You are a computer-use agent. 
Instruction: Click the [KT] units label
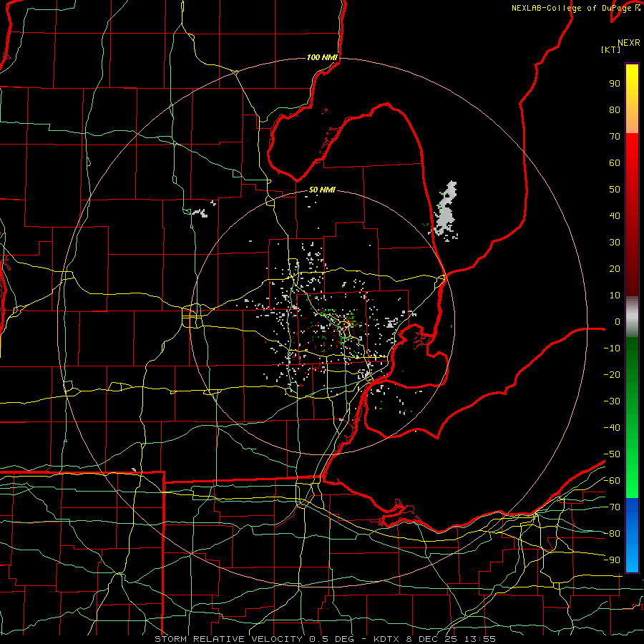[x=611, y=49]
